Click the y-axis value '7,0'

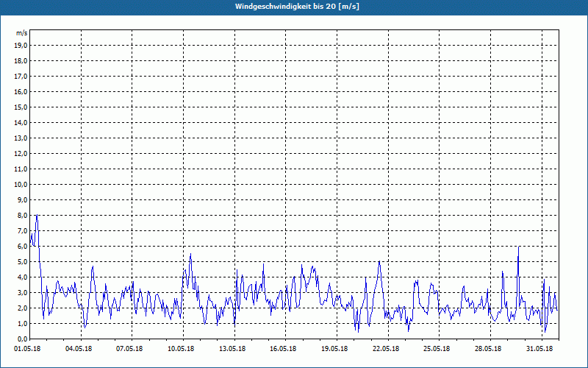(22, 230)
